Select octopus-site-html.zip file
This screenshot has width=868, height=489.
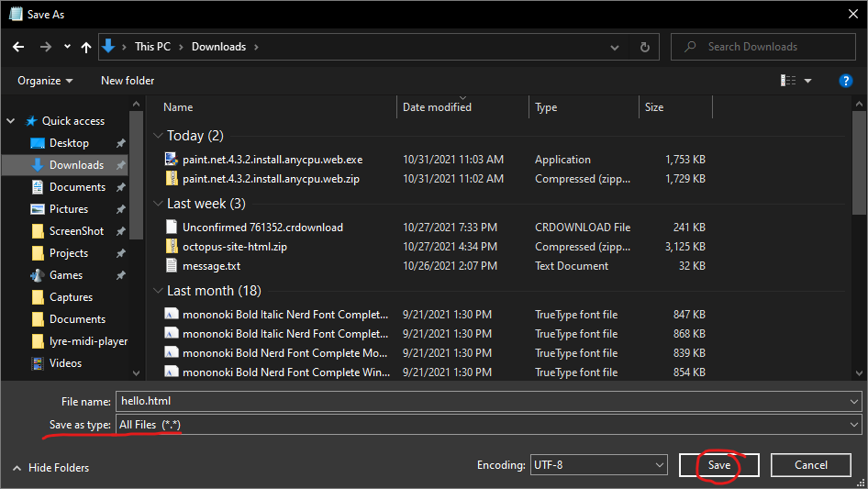click(235, 247)
